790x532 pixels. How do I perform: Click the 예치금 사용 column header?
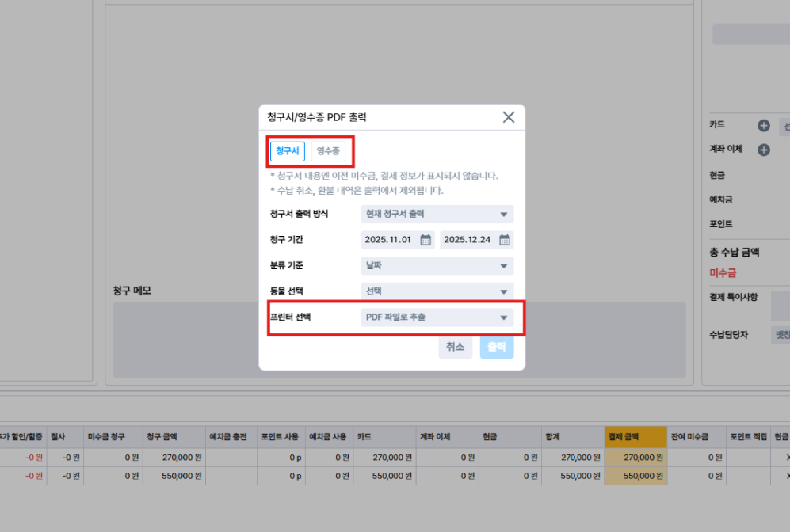(x=330, y=437)
